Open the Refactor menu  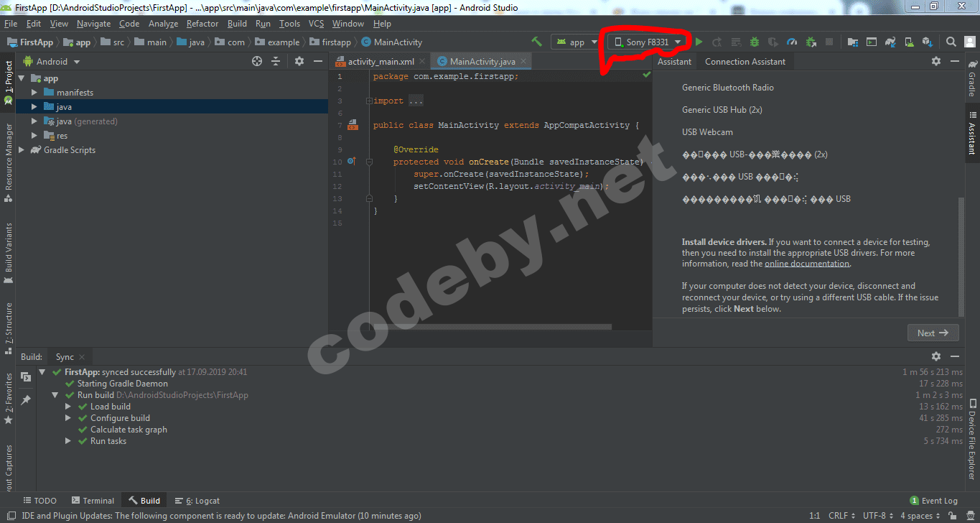tap(202, 24)
